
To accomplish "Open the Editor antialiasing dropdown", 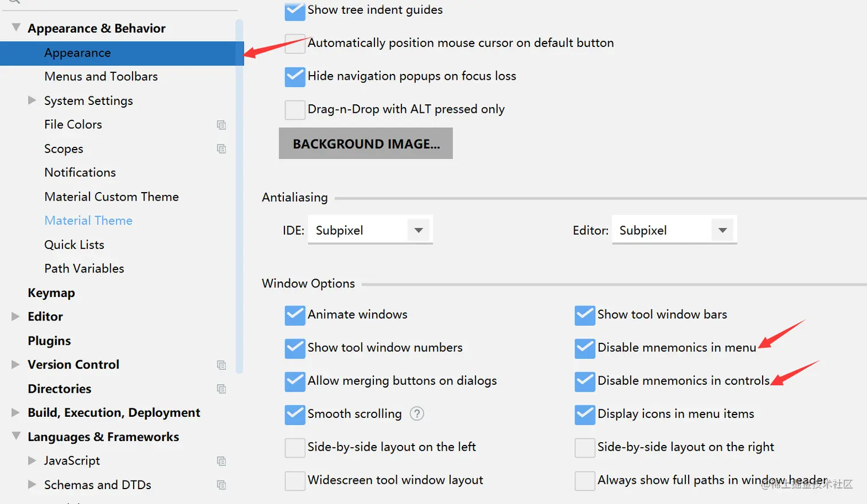I will click(x=674, y=230).
